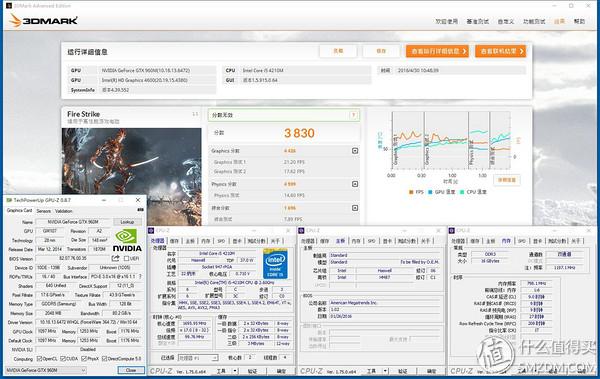The height and width of the screenshot is (379, 600).
Task: Open the GPU selection dropdown in GPU-Z
Action: [46, 370]
